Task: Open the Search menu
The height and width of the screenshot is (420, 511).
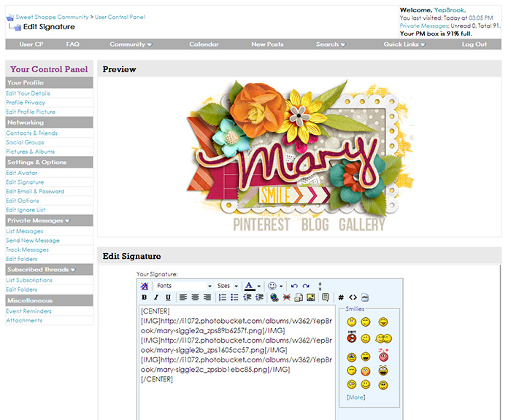Action: pyautogui.click(x=331, y=44)
